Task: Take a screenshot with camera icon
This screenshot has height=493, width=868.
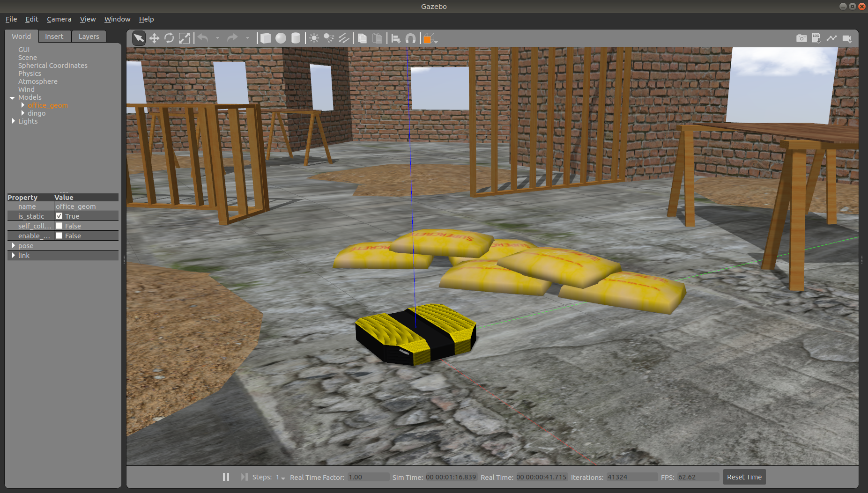Action: point(801,38)
